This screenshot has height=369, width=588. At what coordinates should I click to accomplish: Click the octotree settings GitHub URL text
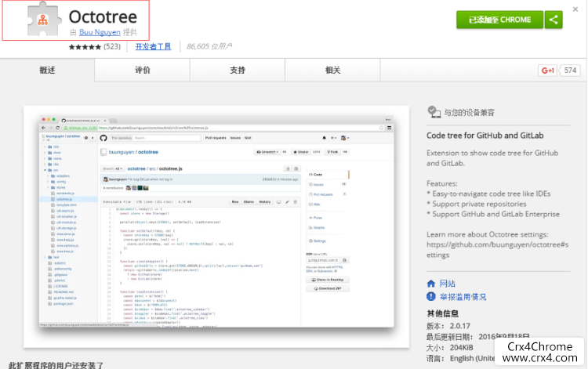point(497,250)
